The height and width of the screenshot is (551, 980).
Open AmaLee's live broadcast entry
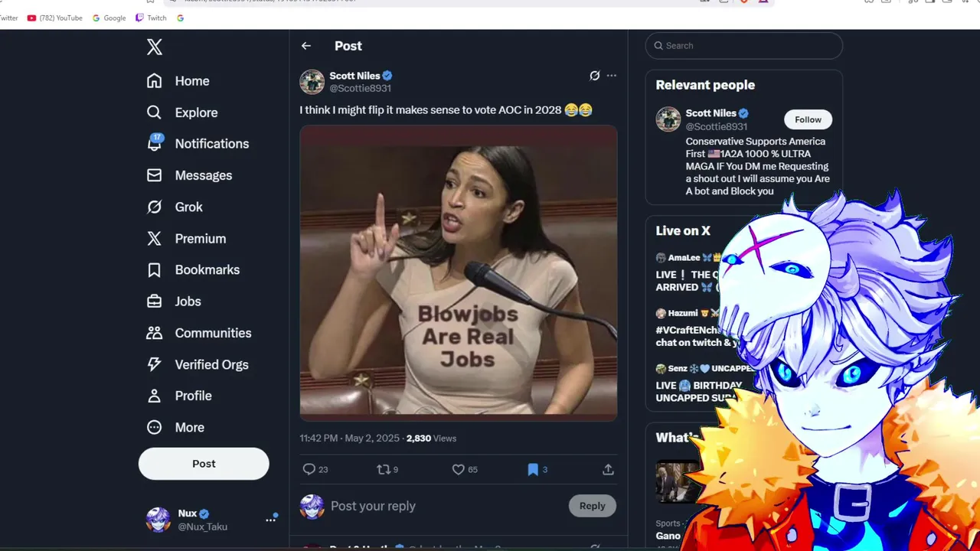tap(689, 272)
